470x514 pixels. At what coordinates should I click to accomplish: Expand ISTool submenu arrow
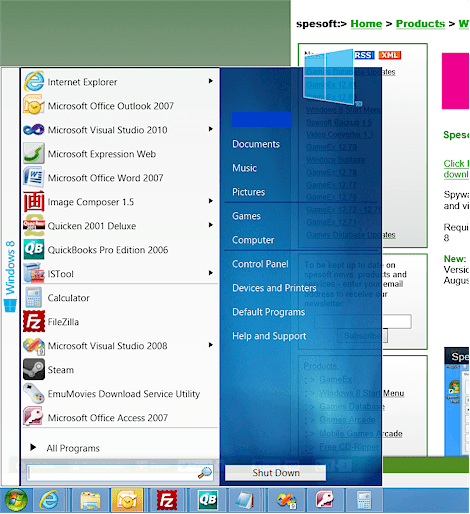[x=211, y=273]
